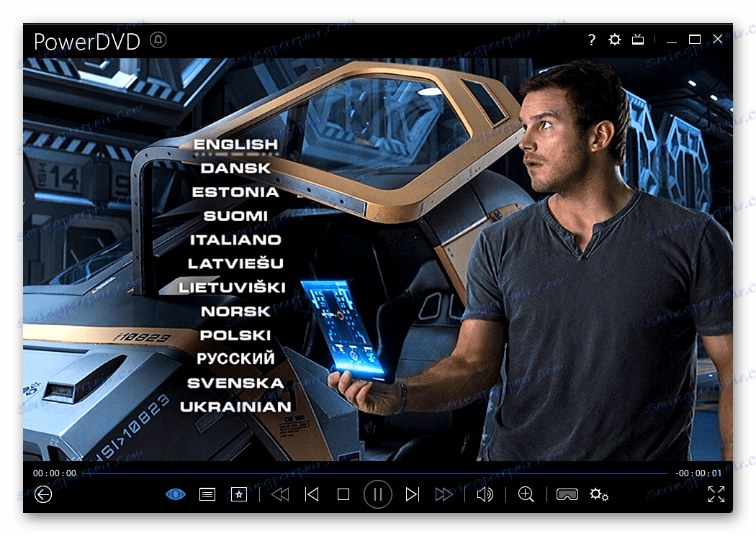Select LATVIEŠU language option

point(235,263)
